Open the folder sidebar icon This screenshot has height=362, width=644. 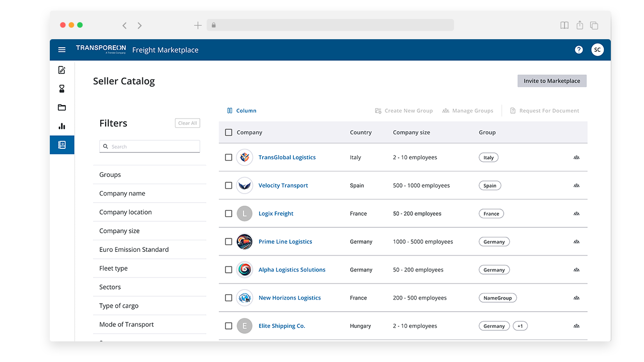tap(62, 108)
